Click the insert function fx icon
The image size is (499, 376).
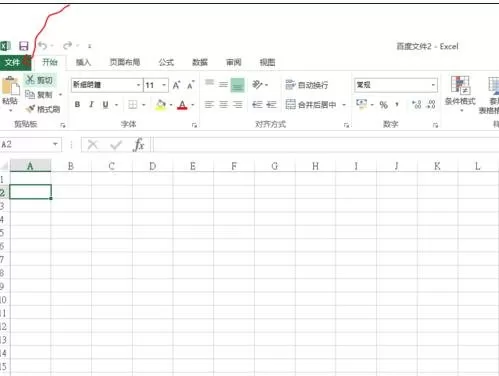(x=139, y=145)
